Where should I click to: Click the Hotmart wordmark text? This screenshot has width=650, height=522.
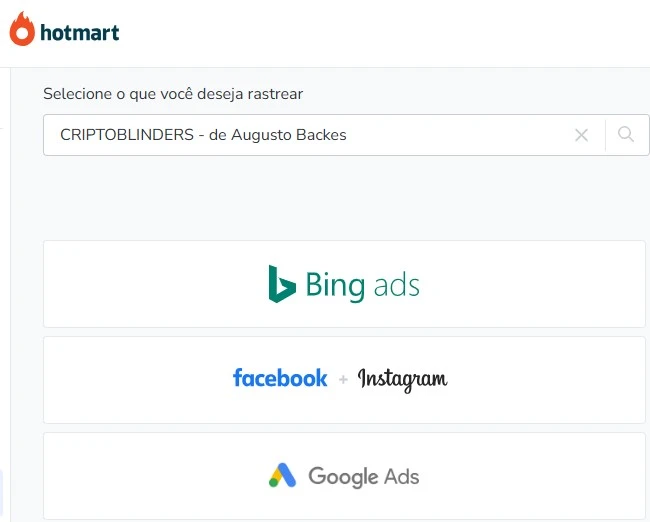tap(80, 33)
